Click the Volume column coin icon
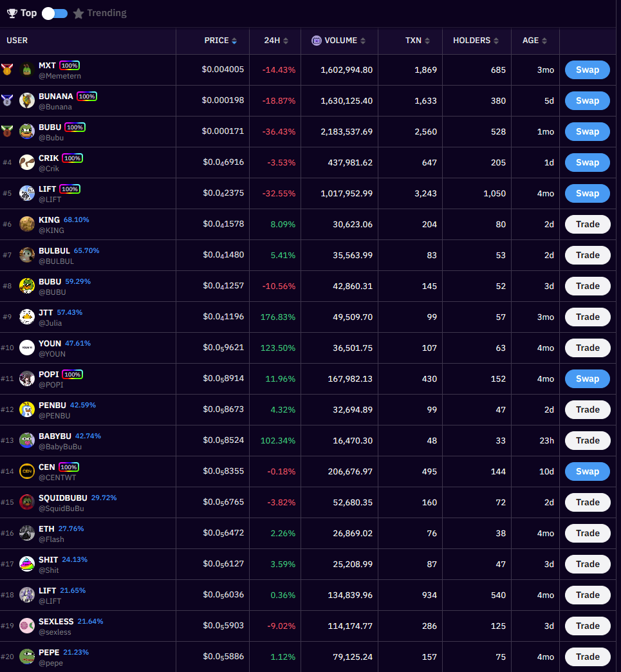This screenshot has width=621, height=672. click(317, 41)
